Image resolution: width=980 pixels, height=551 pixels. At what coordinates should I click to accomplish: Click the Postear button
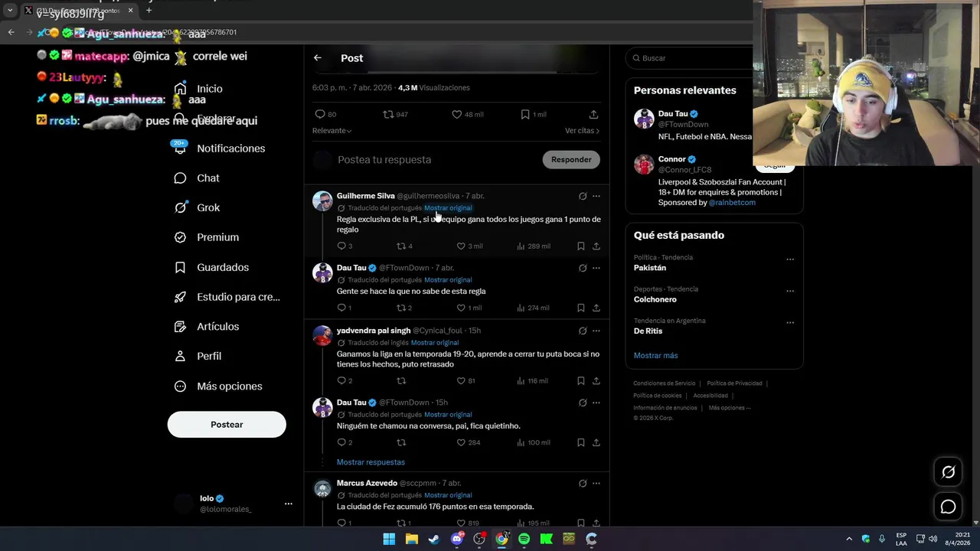pos(227,425)
